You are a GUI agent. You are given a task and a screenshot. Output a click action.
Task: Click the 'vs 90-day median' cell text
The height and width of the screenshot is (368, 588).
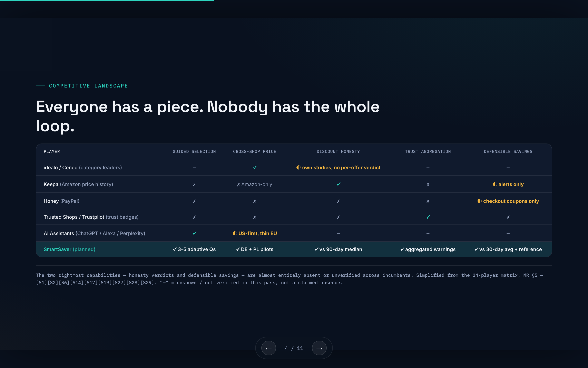coord(341,249)
